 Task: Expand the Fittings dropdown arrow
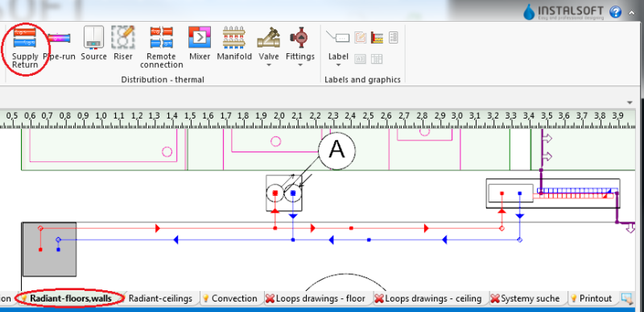[299, 65]
